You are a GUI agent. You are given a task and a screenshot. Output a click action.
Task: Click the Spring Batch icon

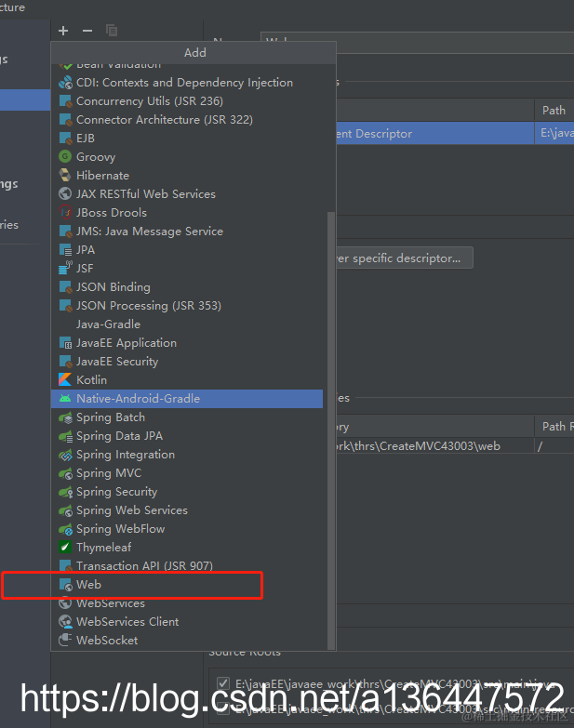65,417
